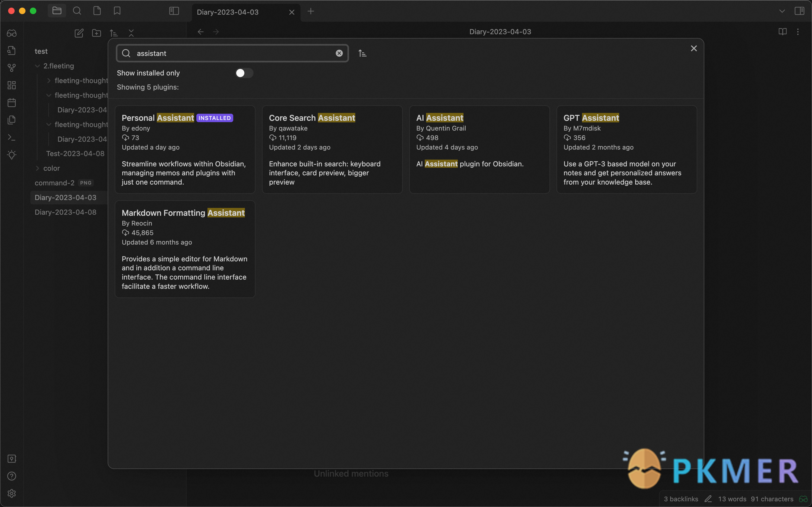
Task: Close the community plugins dialog
Action: [x=693, y=49]
